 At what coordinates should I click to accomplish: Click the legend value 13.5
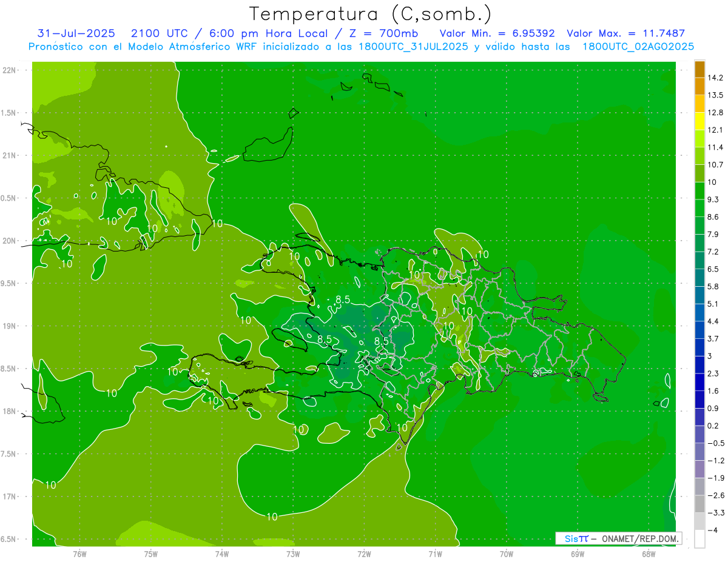pos(715,95)
